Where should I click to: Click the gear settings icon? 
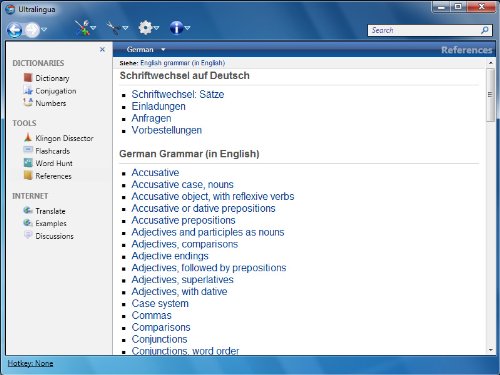(145, 28)
